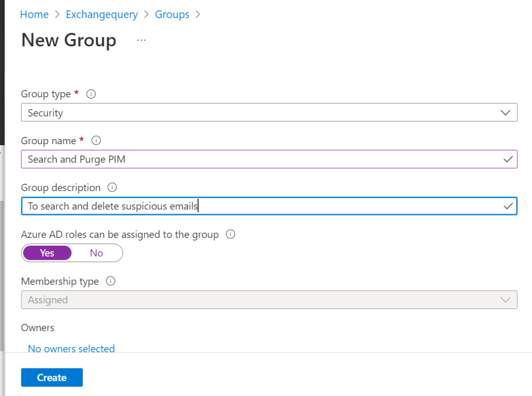Open the Group type Security dropdown

coord(260,113)
